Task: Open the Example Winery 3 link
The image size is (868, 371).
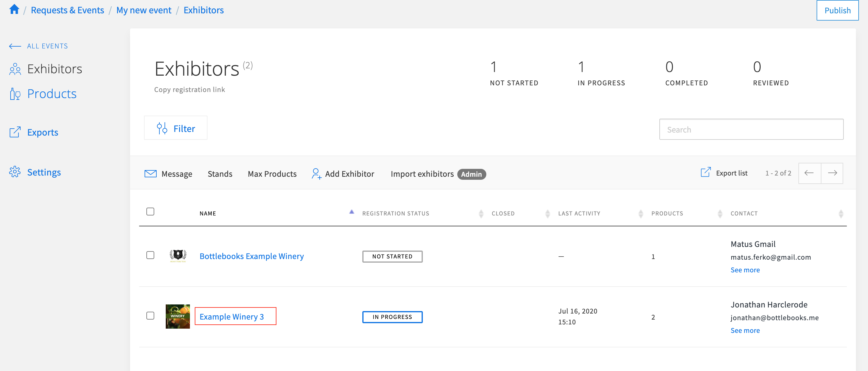Action: point(231,317)
